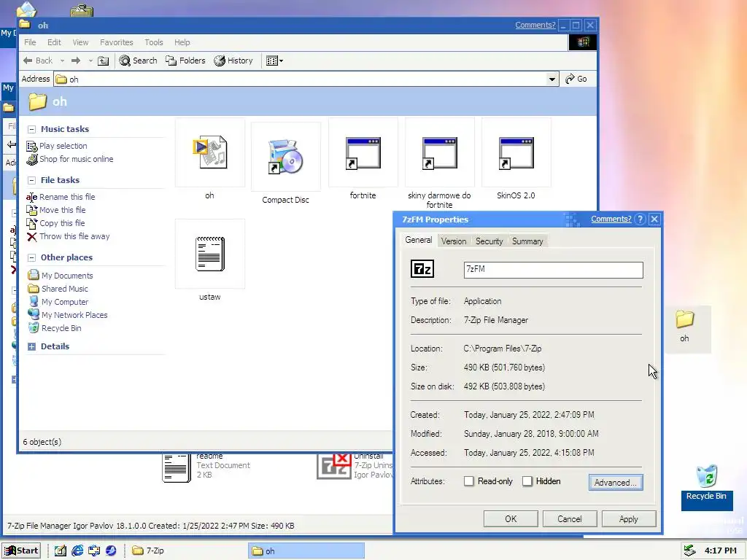Open the 'oh' media file icon
The height and width of the screenshot is (560, 747).
[209, 153]
